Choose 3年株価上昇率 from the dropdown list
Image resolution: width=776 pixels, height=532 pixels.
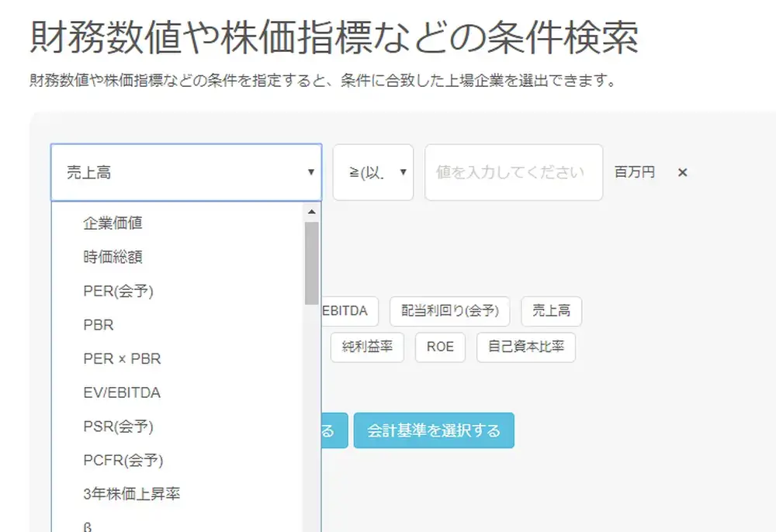177,494
